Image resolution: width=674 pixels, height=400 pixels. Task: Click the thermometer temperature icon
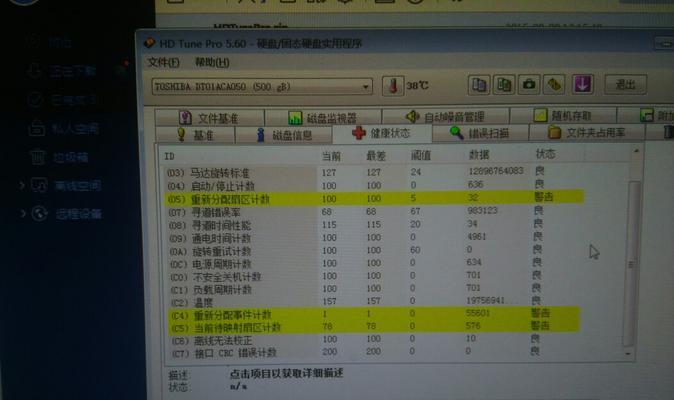pos(393,85)
